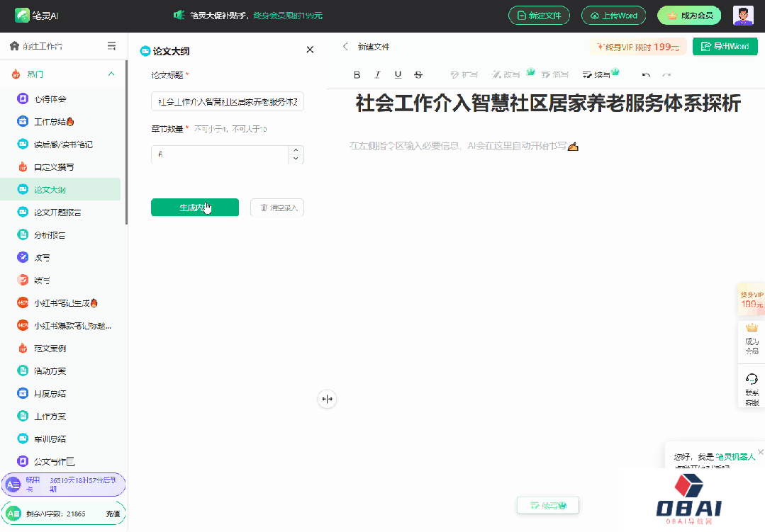Increase 章节数量 using the up stepper arrow
Viewport: 765px width, 532px height.
click(x=296, y=152)
